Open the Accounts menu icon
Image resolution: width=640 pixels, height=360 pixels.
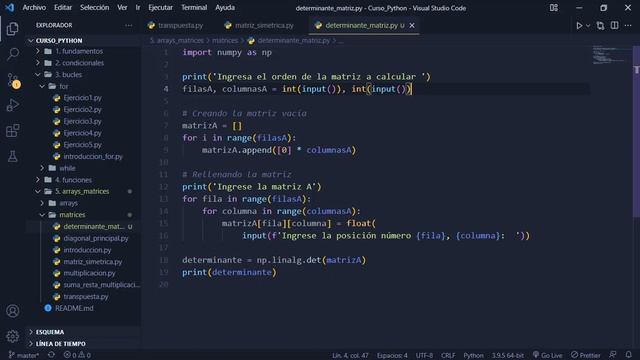[x=13, y=311]
